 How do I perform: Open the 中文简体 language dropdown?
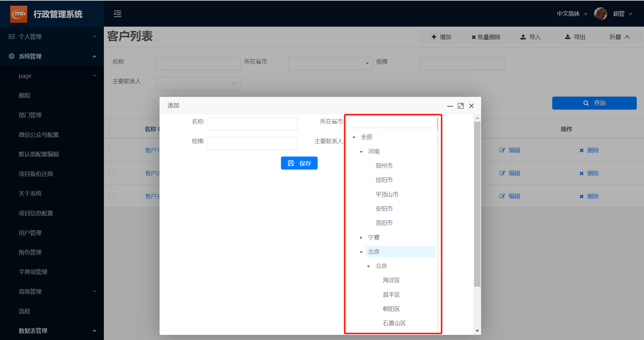pos(572,14)
